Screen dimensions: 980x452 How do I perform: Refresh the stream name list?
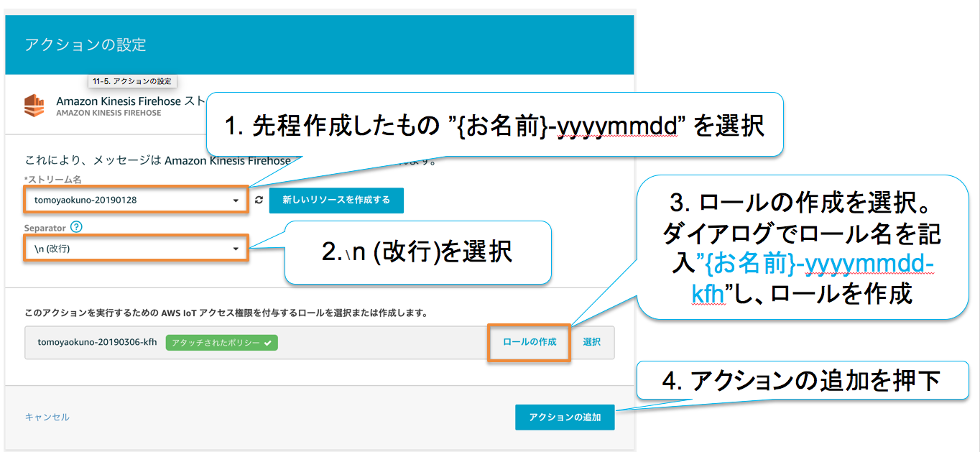[259, 200]
